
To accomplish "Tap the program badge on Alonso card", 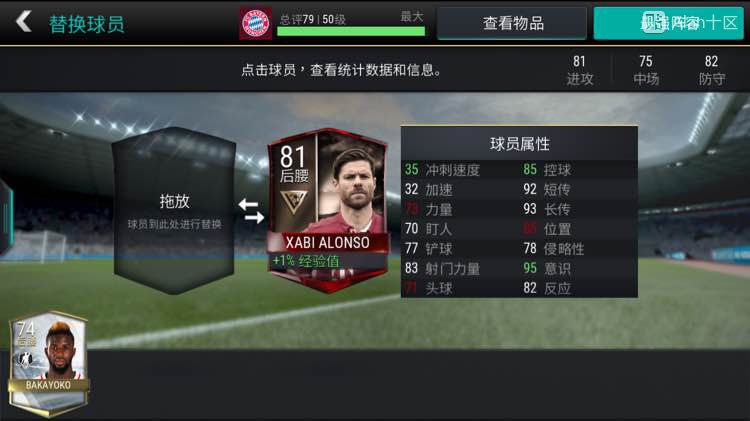I will tap(293, 202).
